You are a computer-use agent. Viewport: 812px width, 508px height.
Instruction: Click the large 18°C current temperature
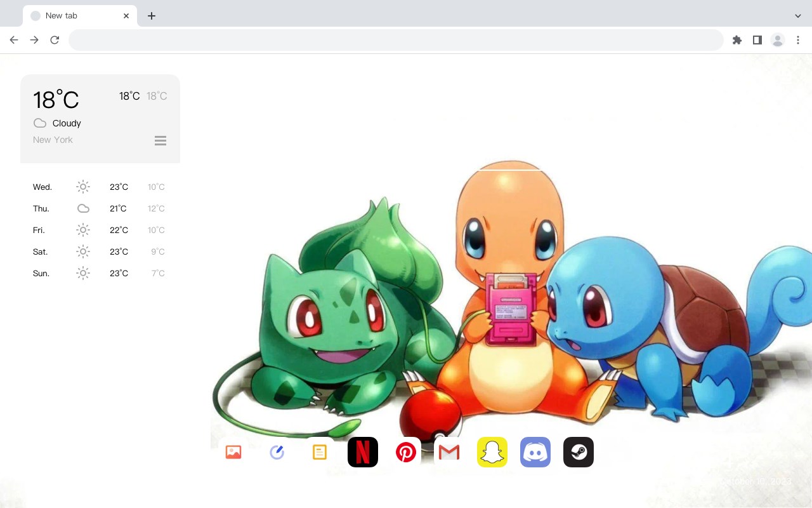click(56, 100)
